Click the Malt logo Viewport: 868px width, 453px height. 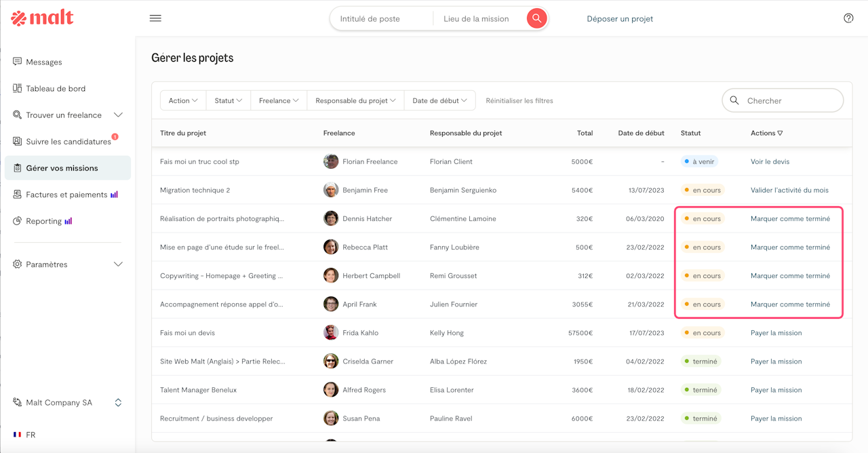click(42, 18)
